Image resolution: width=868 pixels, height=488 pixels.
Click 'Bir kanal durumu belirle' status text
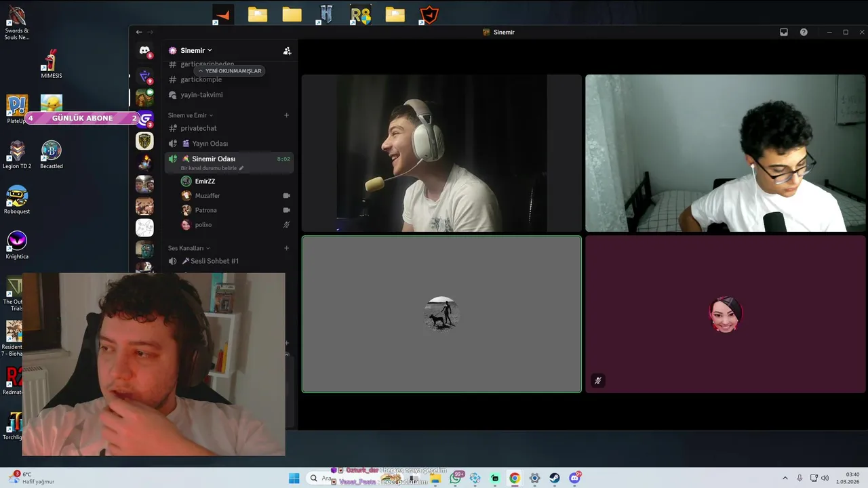click(209, 168)
